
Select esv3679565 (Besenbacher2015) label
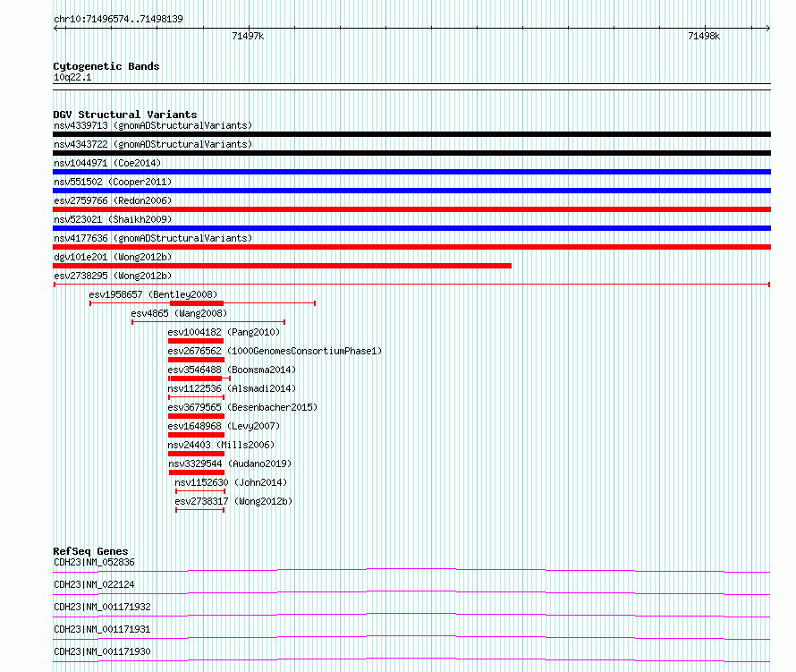pyautogui.click(x=242, y=407)
